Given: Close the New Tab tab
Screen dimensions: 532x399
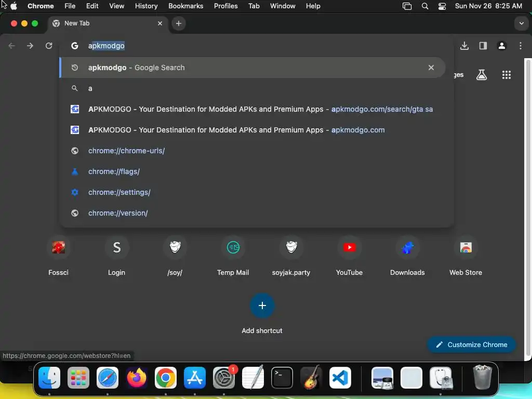Looking at the screenshot, I should click(x=160, y=23).
